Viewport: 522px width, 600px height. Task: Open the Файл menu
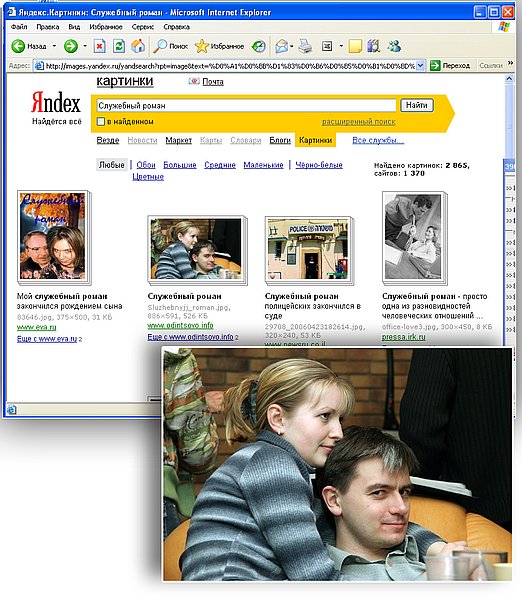click(19, 27)
